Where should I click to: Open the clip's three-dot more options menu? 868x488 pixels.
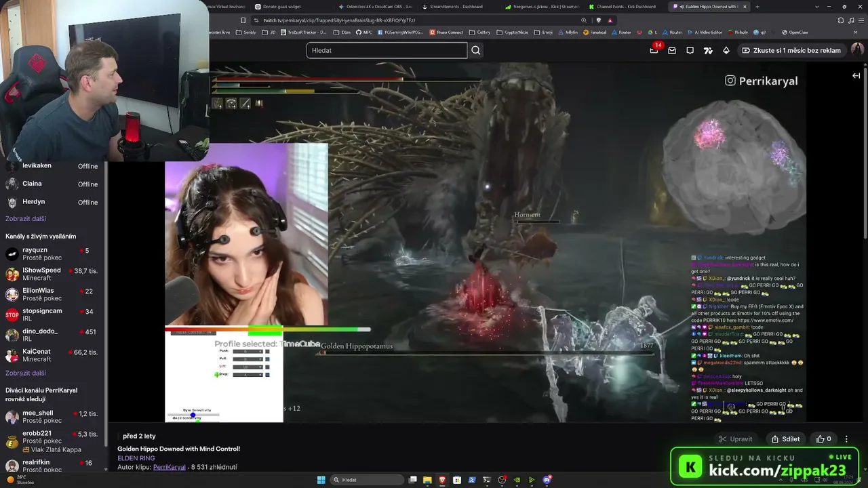pyautogui.click(x=846, y=439)
